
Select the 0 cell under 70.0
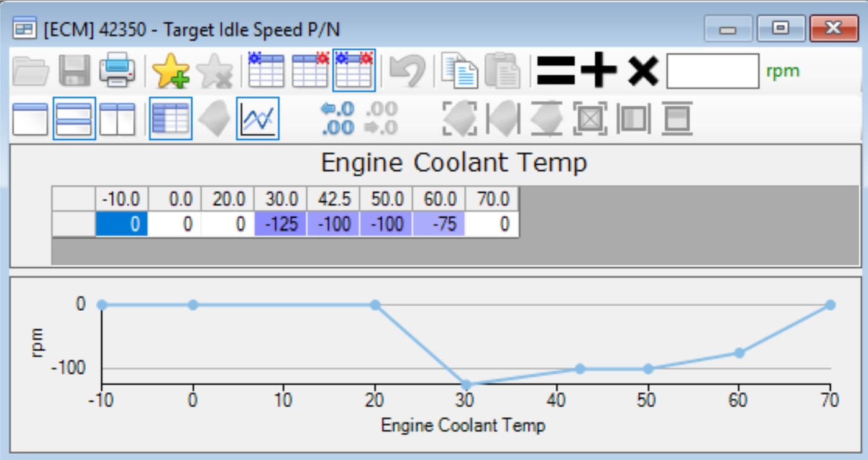coord(491,224)
